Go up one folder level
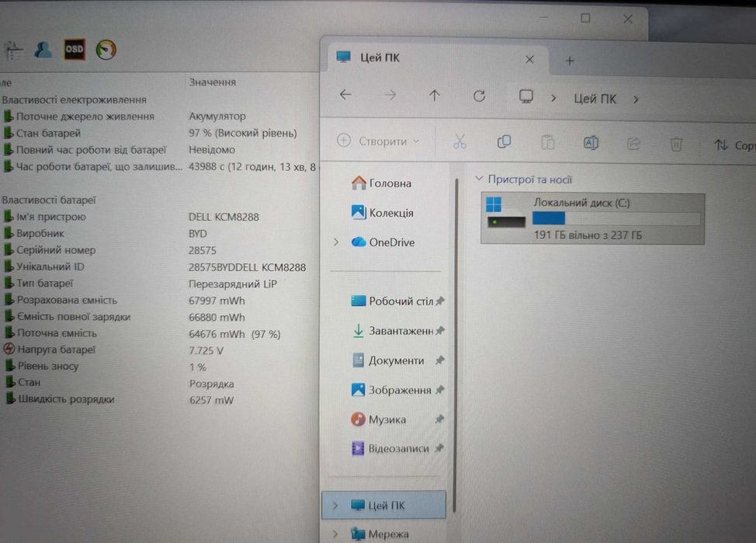Viewport: 756px width, 543px height. click(435, 96)
